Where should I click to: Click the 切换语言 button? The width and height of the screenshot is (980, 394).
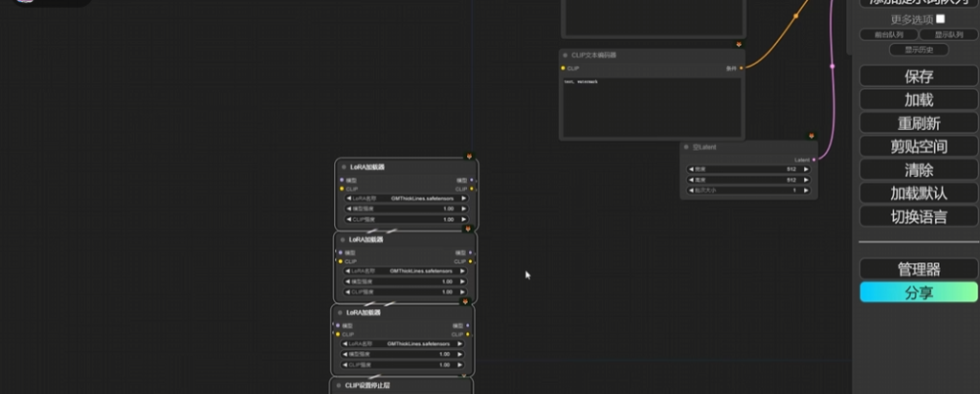(918, 216)
